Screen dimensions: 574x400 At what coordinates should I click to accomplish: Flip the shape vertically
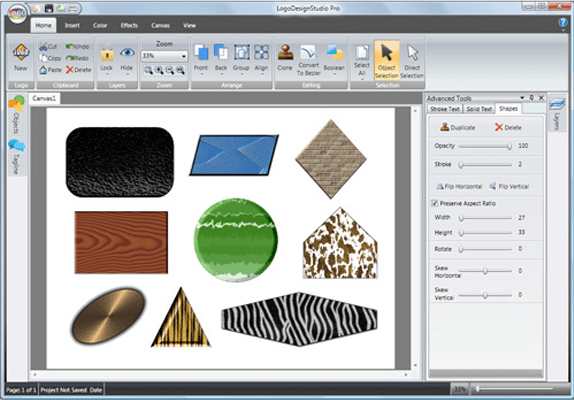(509, 186)
